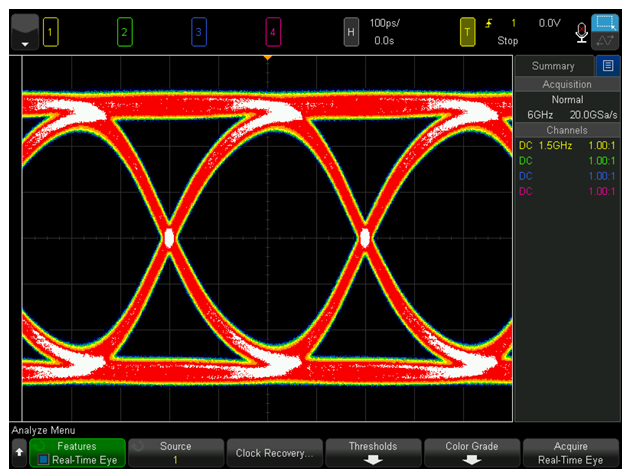Toggle the Features Real-Time Eye softkey

coord(77,453)
